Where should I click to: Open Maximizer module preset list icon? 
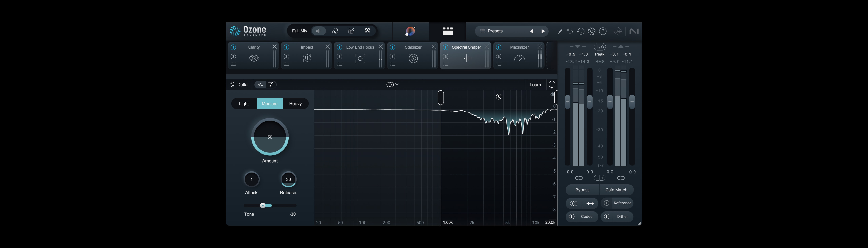(499, 64)
